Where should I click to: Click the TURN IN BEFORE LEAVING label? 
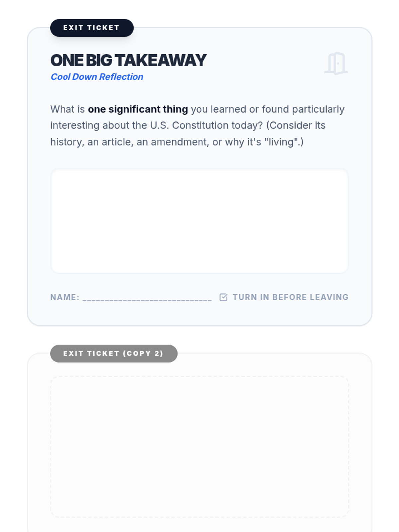[x=291, y=297]
